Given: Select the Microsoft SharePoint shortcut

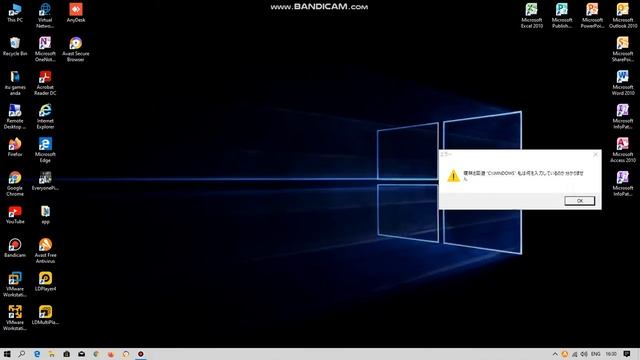Looking at the screenshot, I should [623, 49].
